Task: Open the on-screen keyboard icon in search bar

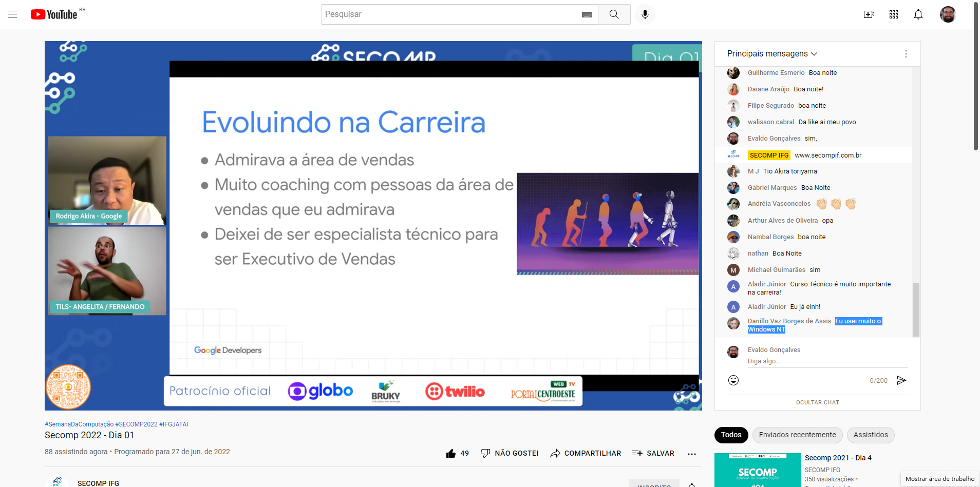Action: 587,14
